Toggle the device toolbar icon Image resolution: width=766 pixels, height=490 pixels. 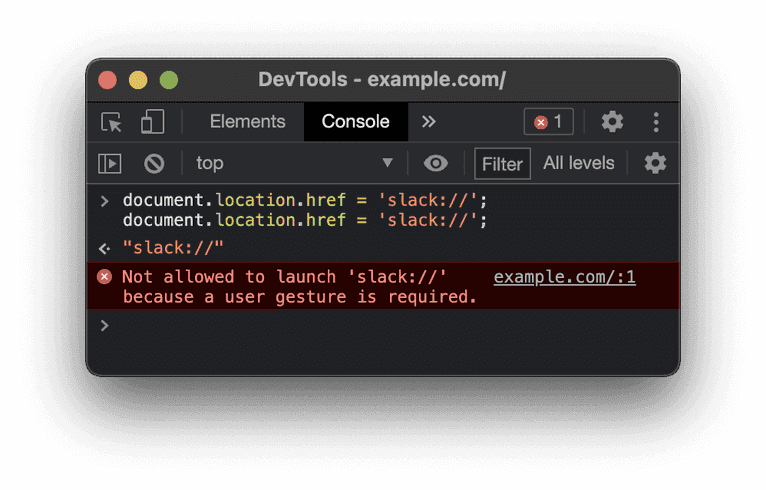point(152,122)
